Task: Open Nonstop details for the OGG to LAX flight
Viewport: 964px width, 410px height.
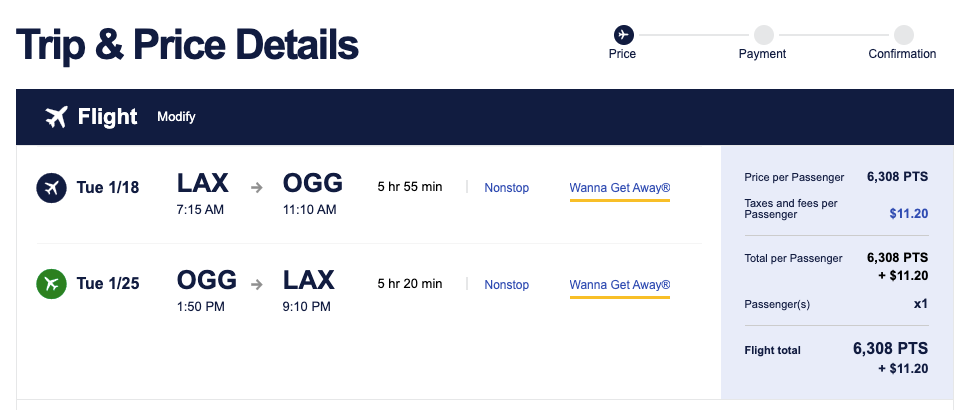Action: (x=506, y=285)
